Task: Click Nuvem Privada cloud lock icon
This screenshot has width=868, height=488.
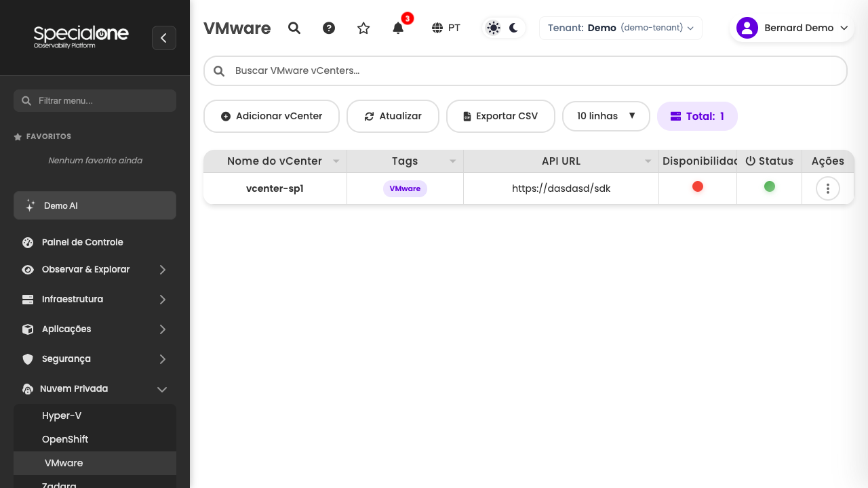Action: [28, 389]
